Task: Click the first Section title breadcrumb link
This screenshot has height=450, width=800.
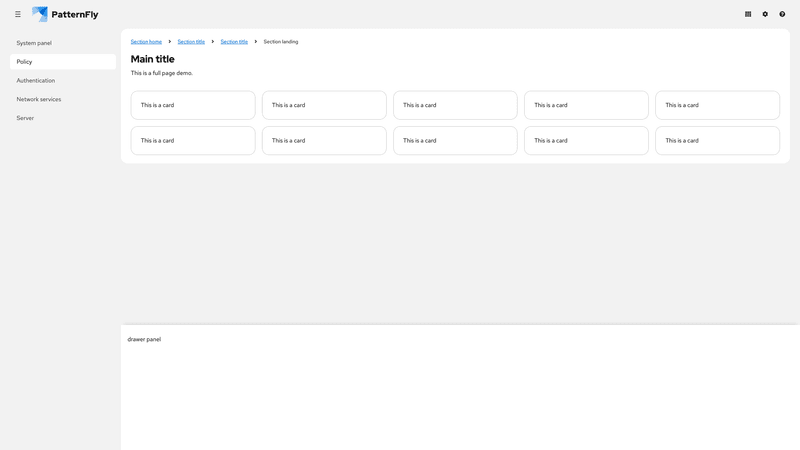Action: point(191,42)
